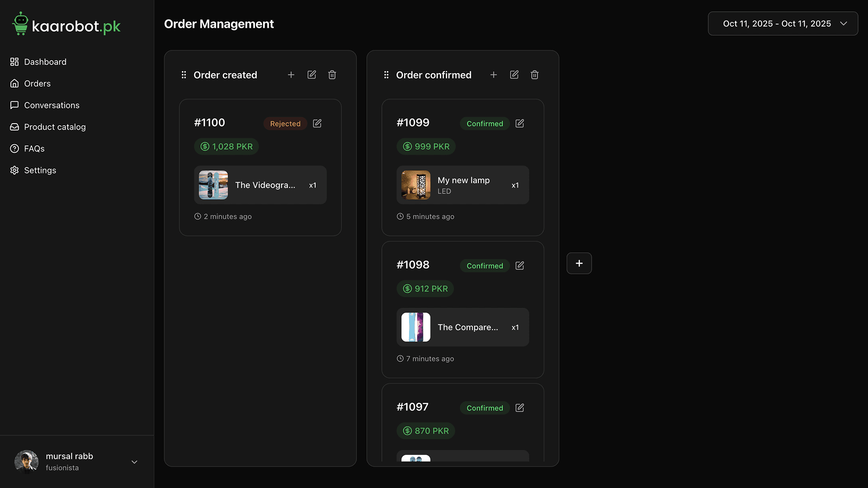Click the Order confirmed column title
The image size is (868, 488).
click(x=433, y=75)
